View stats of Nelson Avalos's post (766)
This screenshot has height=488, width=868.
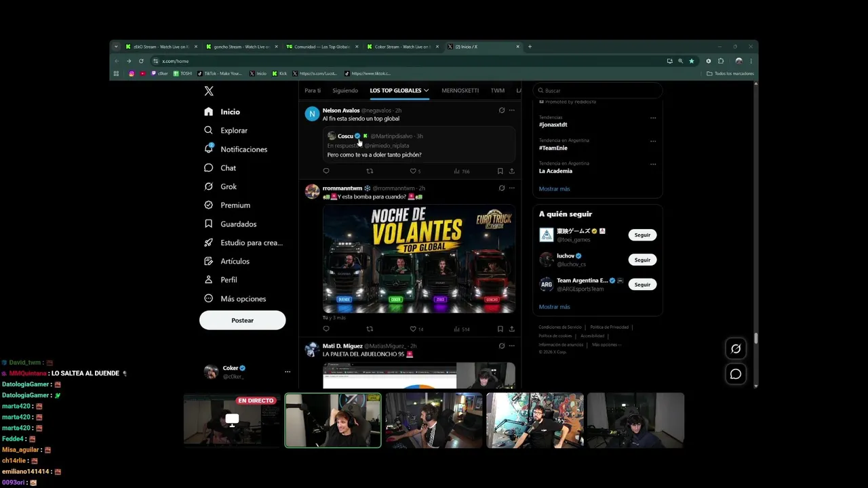tap(462, 171)
